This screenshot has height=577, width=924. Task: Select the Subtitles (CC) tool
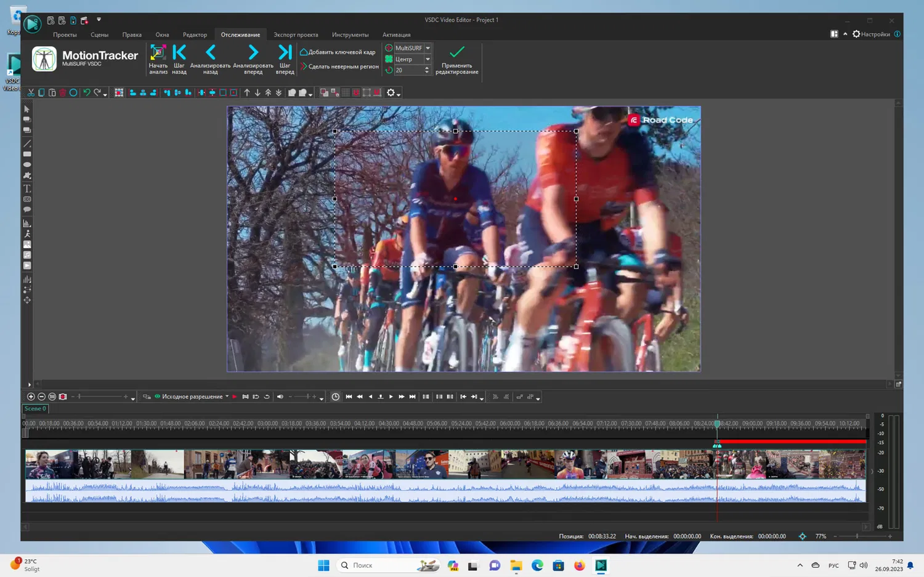pyautogui.click(x=27, y=199)
